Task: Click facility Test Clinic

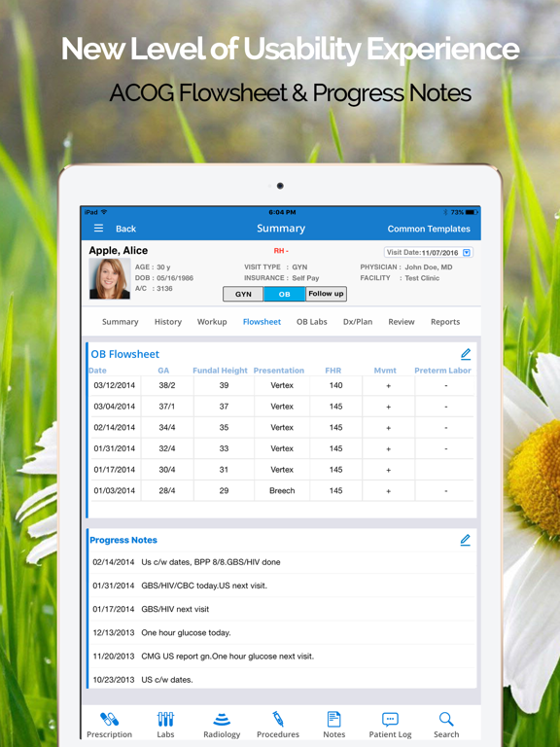Action: [422, 278]
